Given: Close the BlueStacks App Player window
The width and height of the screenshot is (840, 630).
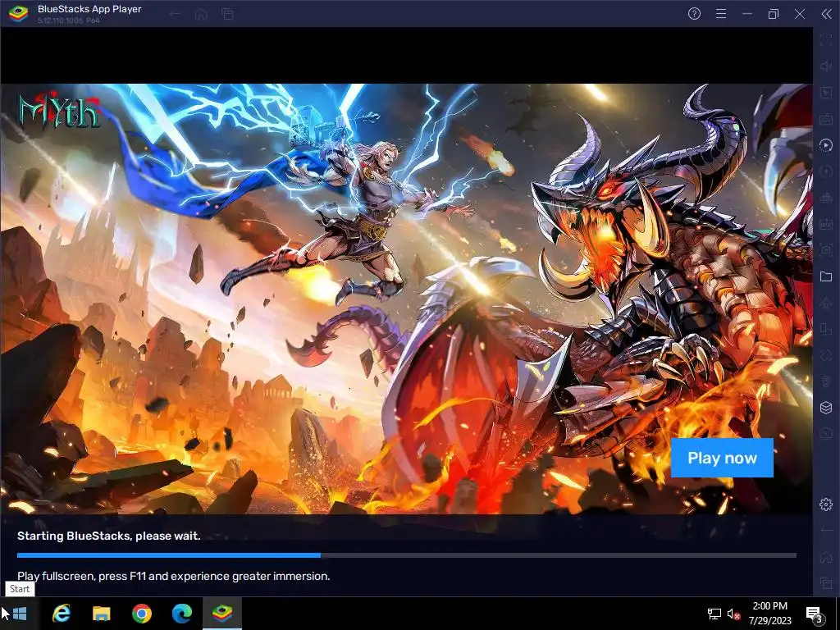Looking at the screenshot, I should click(x=800, y=14).
